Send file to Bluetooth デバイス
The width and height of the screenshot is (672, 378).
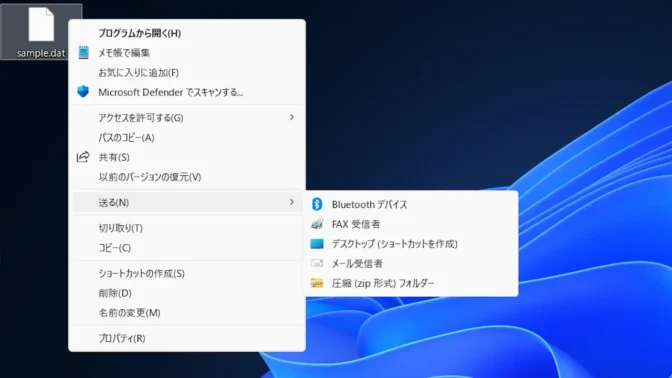point(411,204)
